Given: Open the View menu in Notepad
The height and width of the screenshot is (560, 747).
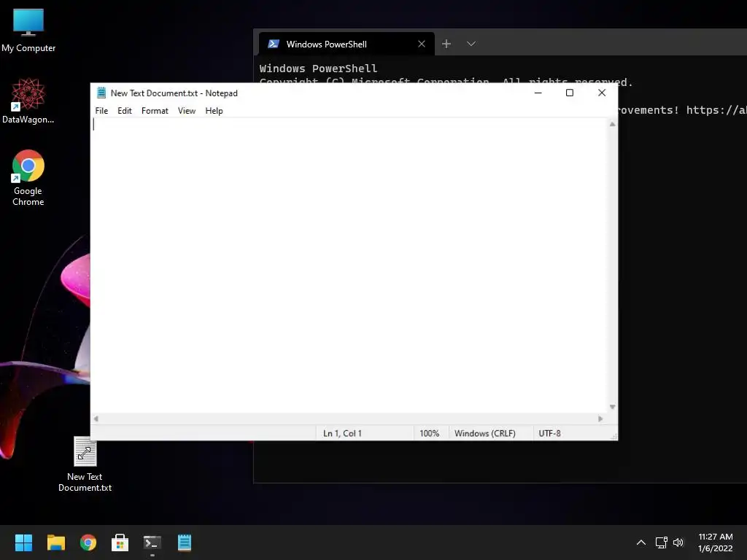Looking at the screenshot, I should 187,111.
